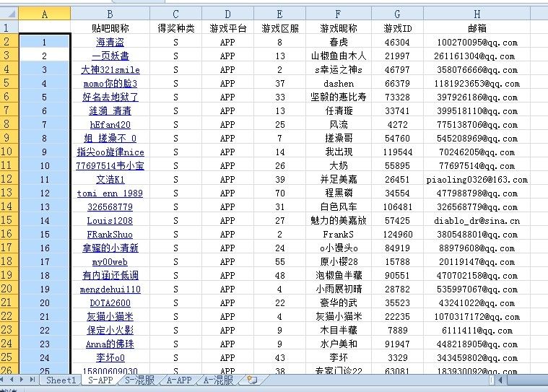
Task: Click the insert new worksheet icon
Action: click(252, 380)
